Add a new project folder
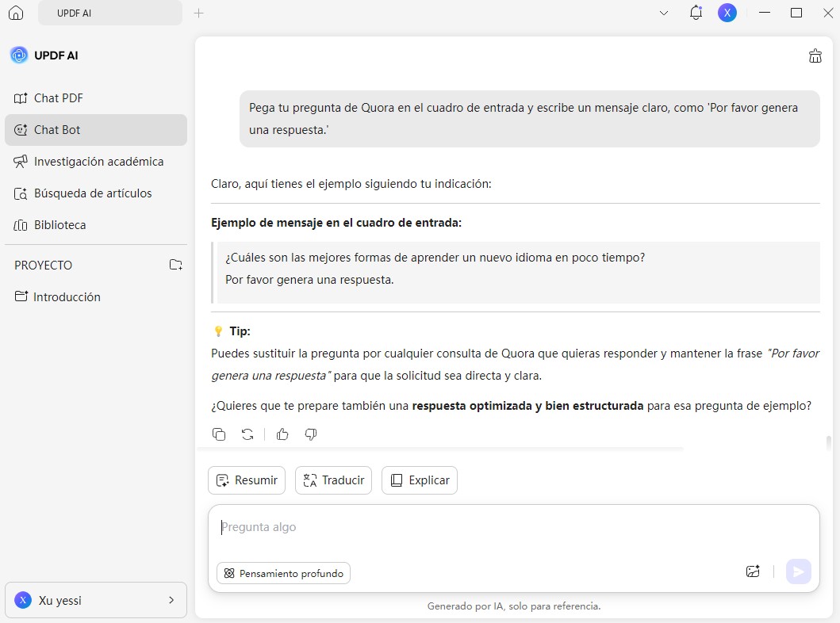 click(176, 265)
